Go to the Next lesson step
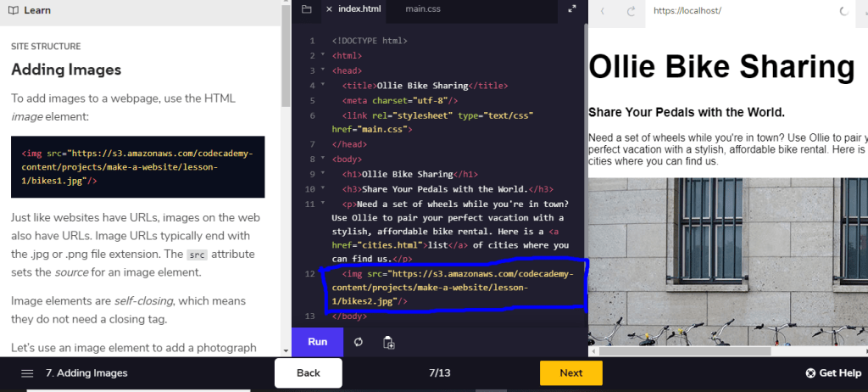Screen dimensions: 868x392 coord(570,373)
